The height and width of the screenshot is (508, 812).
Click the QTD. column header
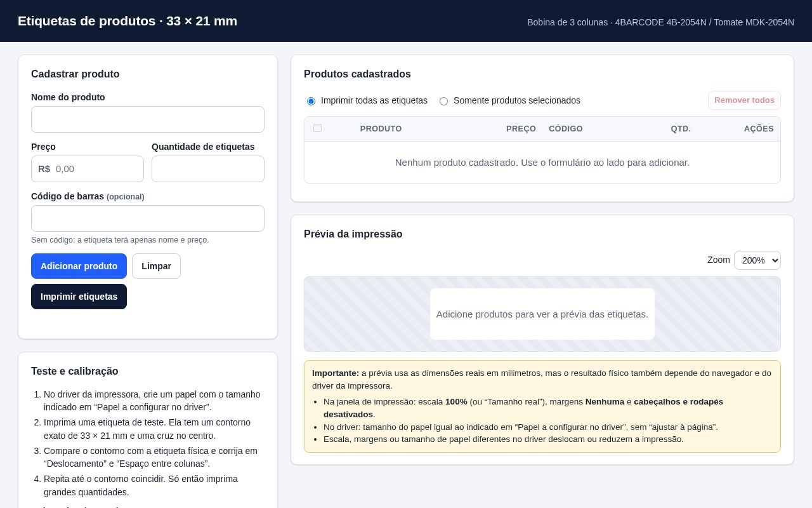(x=681, y=129)
